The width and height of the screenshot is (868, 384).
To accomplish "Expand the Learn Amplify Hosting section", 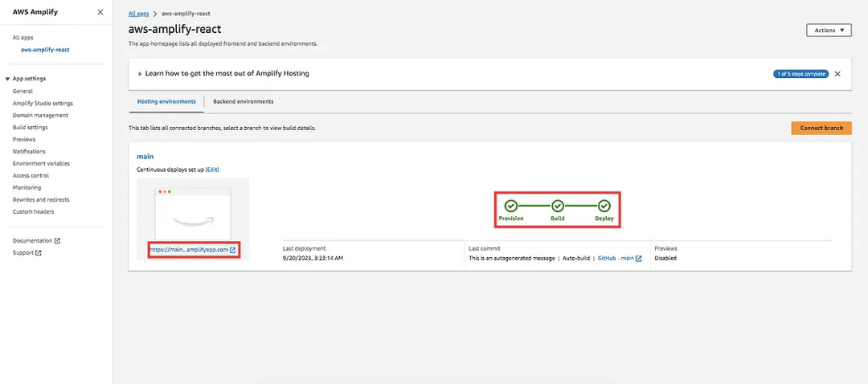I will (140, 73).
